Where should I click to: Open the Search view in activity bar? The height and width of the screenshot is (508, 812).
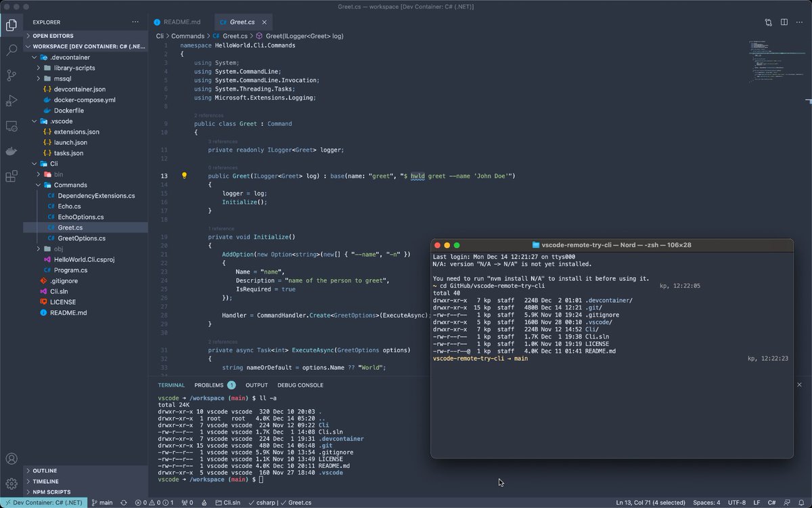[x=12, y=50]
